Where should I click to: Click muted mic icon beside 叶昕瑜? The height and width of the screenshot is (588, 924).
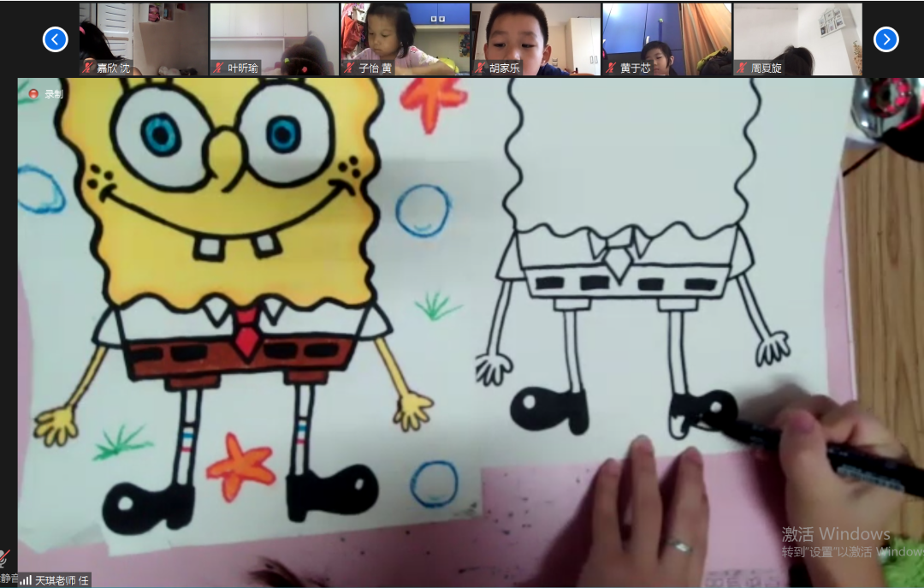pos(219,68)
